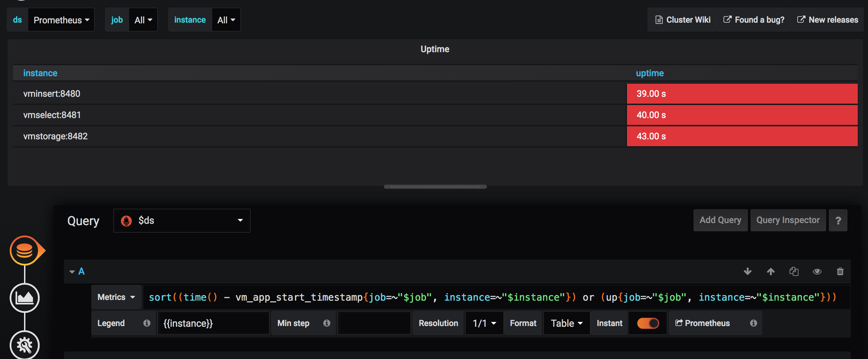
Task: Click the Add Query button
Action: (720, 220)
